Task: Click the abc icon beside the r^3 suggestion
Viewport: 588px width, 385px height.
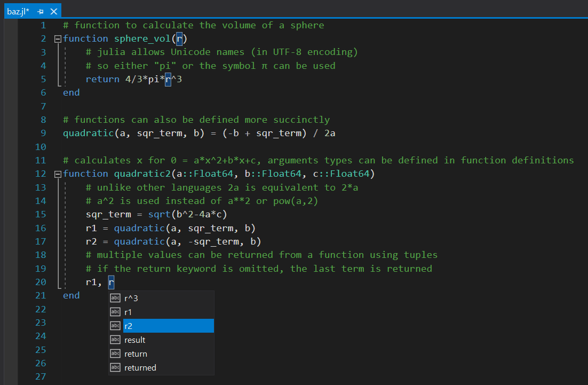Action: point(115,297)
